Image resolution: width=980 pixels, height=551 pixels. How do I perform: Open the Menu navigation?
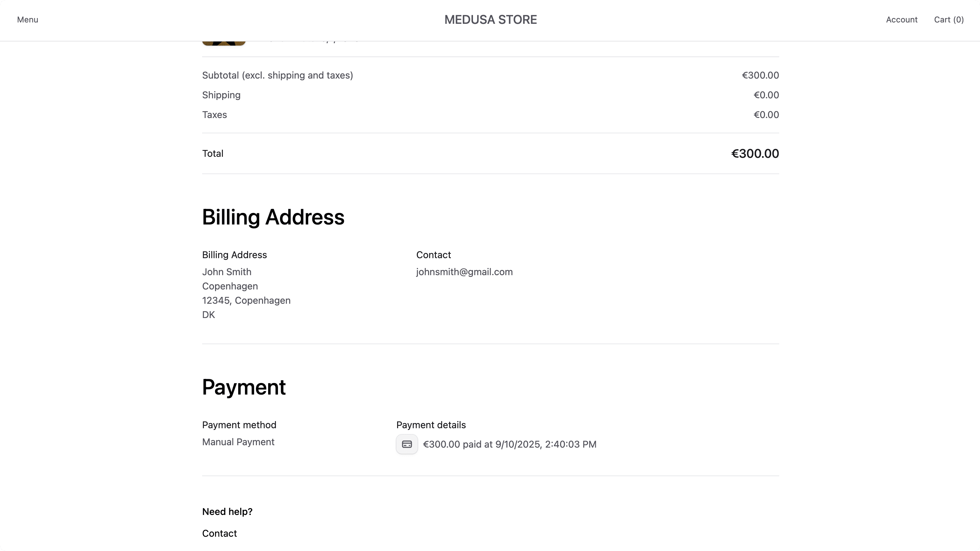27,19
